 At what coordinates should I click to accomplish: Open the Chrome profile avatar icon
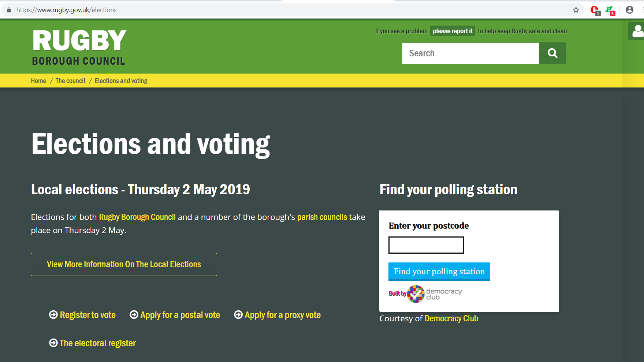pos(629,10)
